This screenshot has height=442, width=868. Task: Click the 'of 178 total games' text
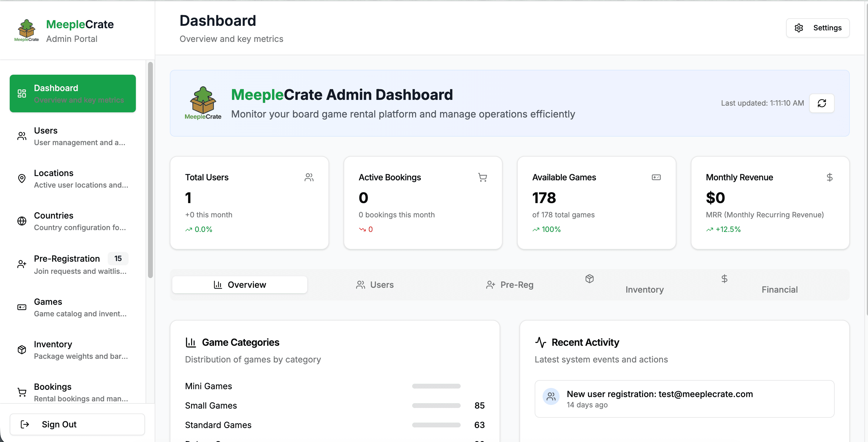[564, 215]
